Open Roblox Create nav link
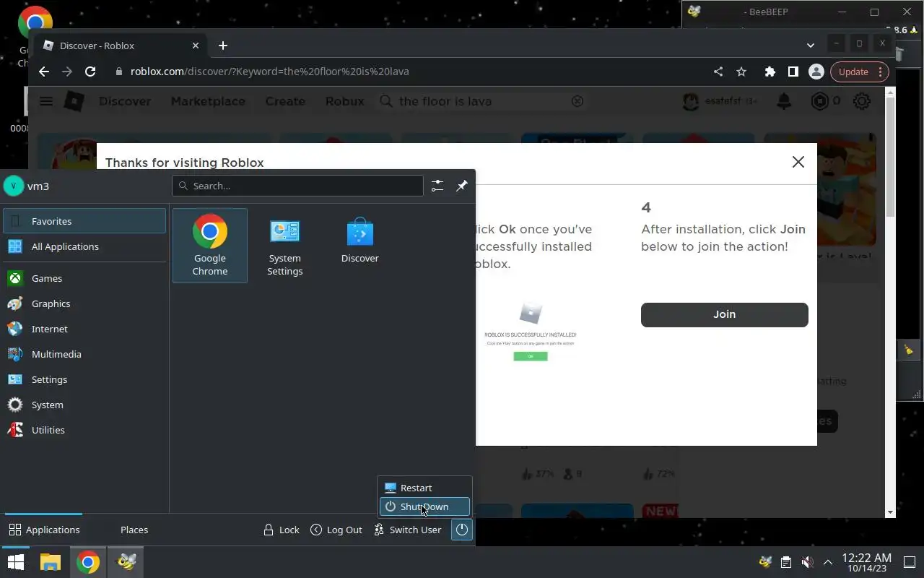The height and width of the screenshot is (578, 924). tap(285, 101)
